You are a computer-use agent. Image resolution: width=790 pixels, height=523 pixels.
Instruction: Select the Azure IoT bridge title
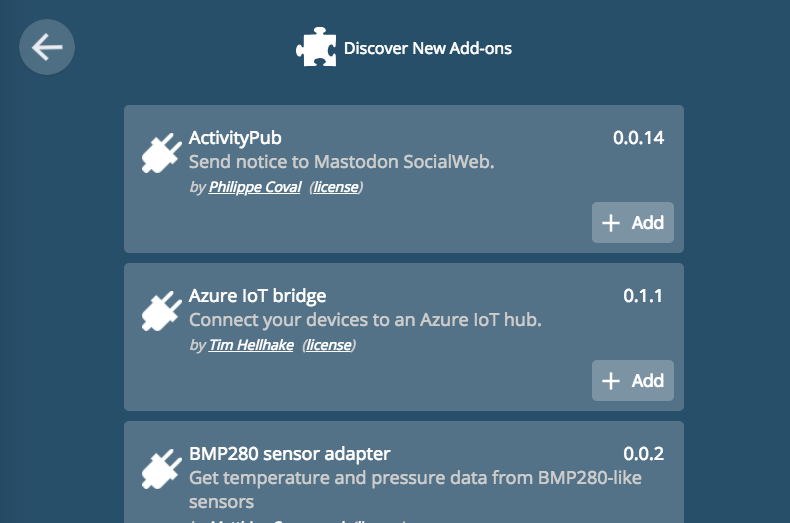pos(257,296)
